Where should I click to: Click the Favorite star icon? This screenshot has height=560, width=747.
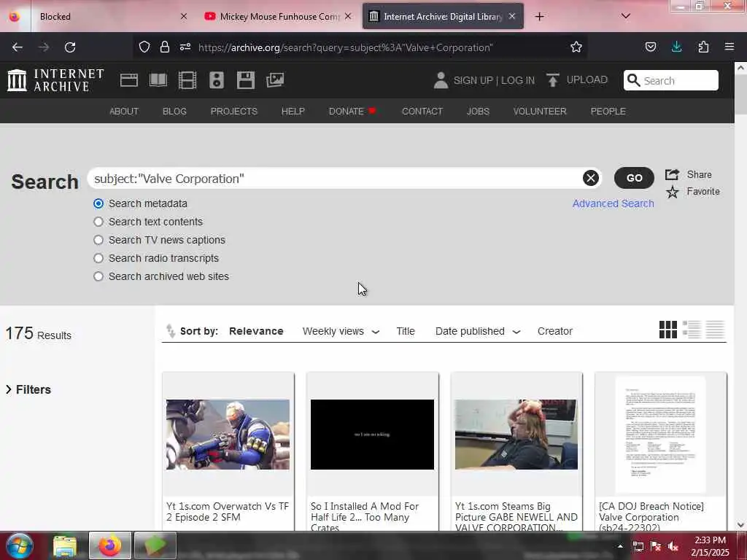pyautogui.click(x=672, y=192)
